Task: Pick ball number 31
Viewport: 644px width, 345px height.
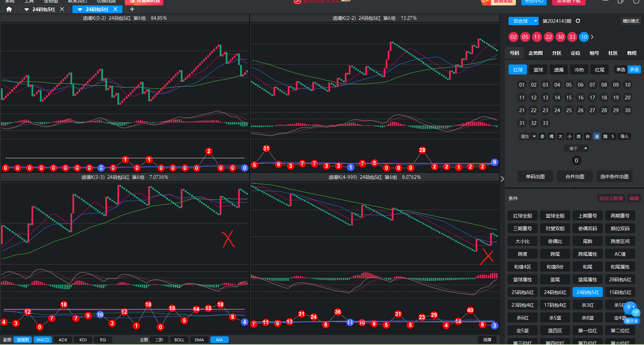Action: coord(522,123)
